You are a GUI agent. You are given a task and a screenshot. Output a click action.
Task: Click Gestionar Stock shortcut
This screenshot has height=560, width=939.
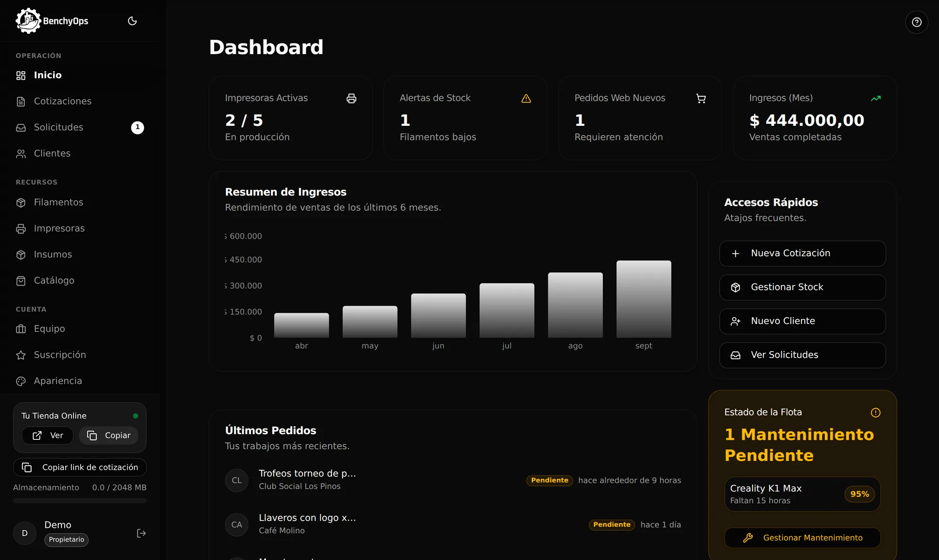click(802, 287)
